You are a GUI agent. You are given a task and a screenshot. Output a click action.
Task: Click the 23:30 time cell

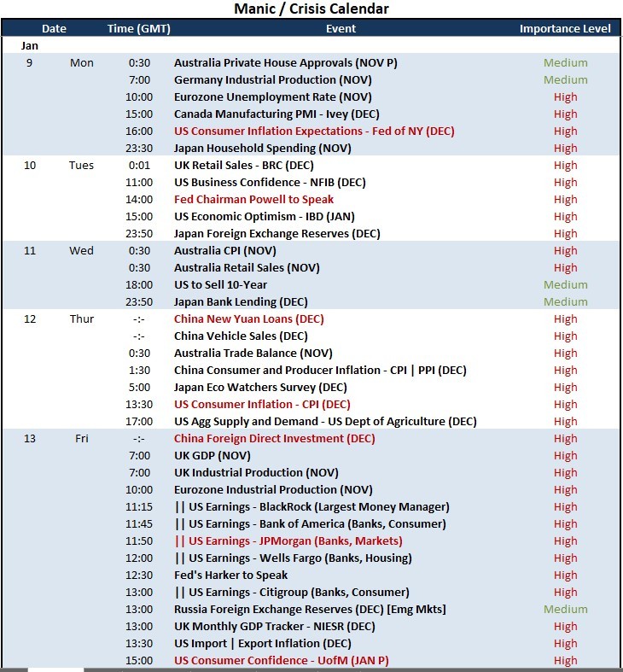[139, 149]
